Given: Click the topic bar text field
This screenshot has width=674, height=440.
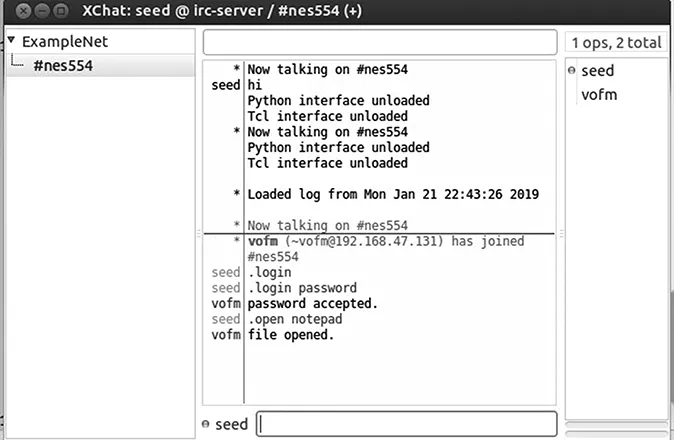Looking at the screenshot, I should pos(379,42).
